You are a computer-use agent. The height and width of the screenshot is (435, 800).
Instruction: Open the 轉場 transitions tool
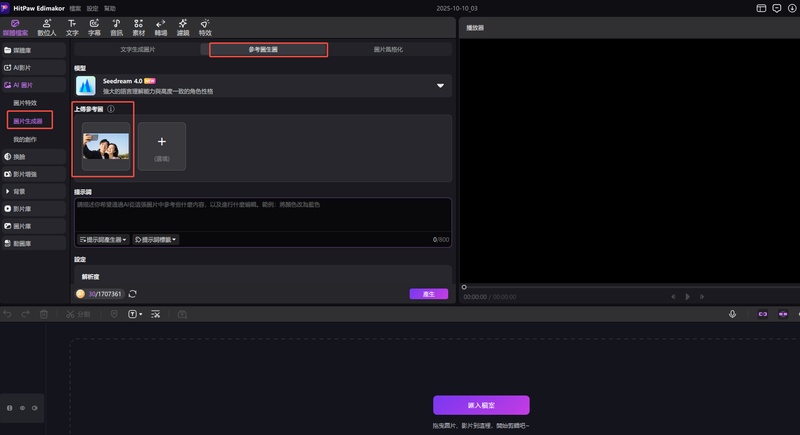161,26
